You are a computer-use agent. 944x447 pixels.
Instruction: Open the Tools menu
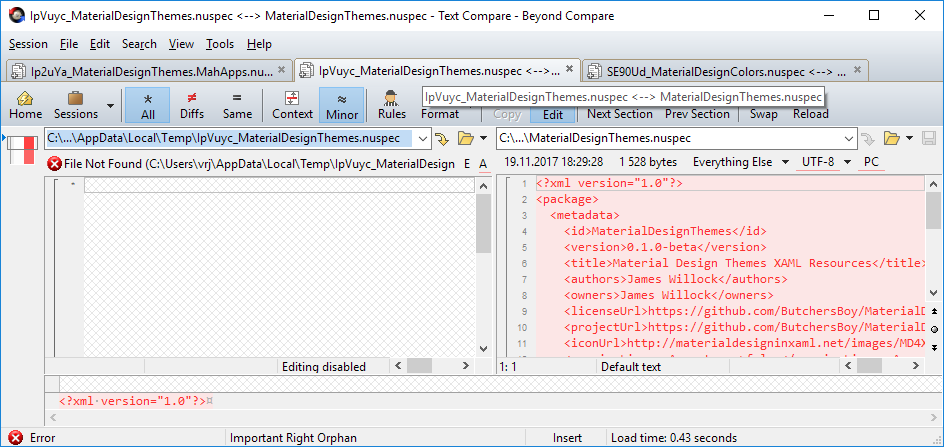[220, 44]
